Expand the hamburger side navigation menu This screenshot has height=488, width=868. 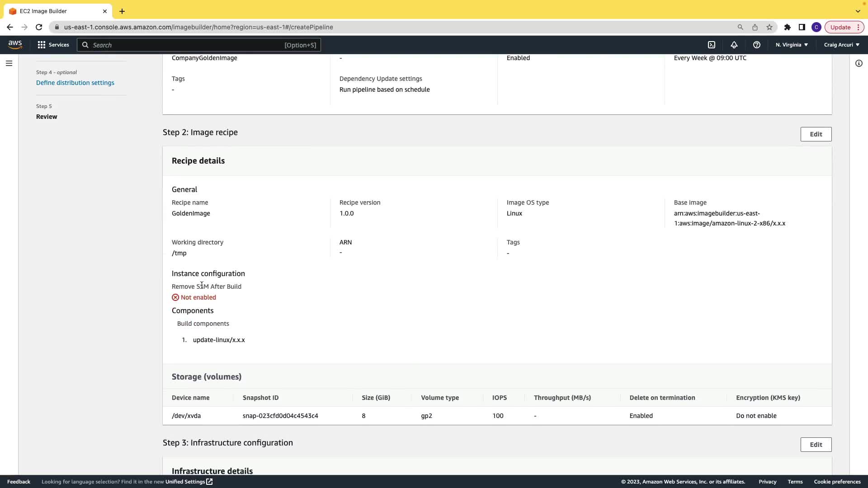9,63
